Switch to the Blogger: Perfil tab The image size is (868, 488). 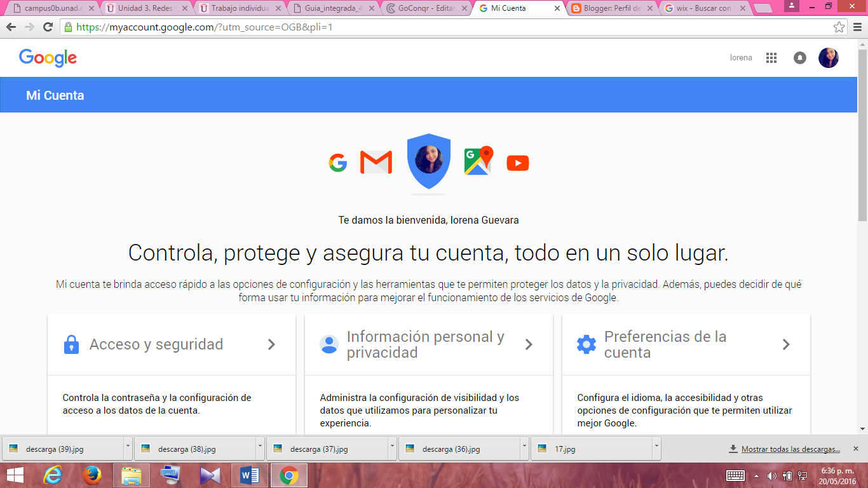click(613, 9)
